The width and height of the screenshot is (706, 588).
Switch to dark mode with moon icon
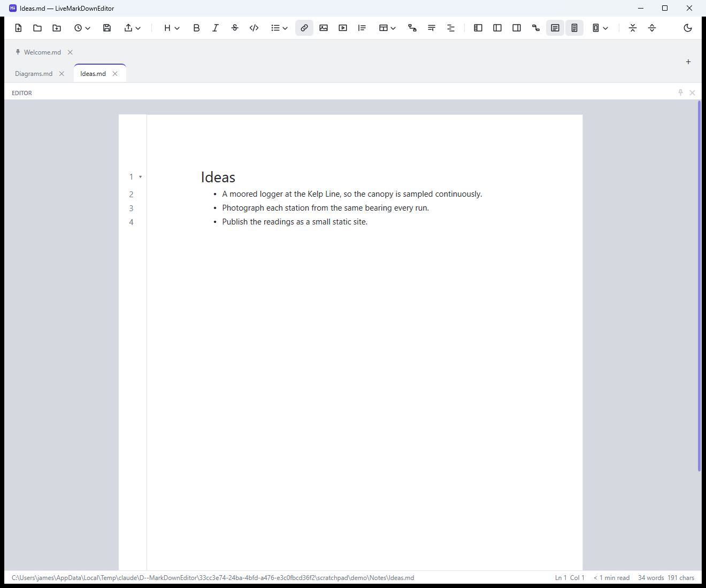(688, 28)
